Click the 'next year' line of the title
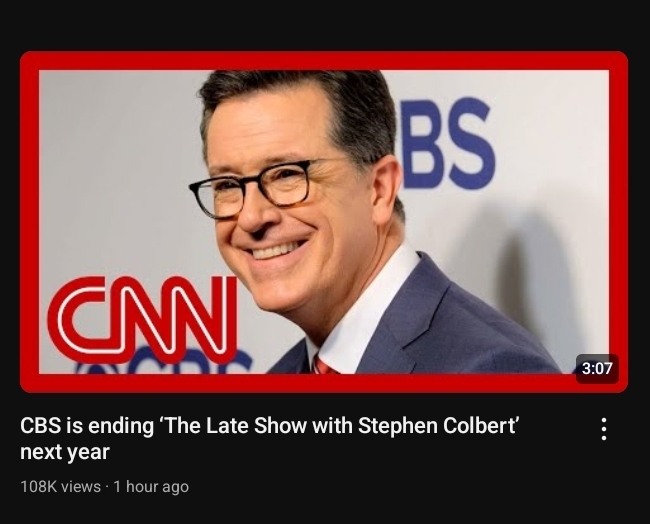Image resolution: width=650 pixels, height=524 pixels. (65, 451)
